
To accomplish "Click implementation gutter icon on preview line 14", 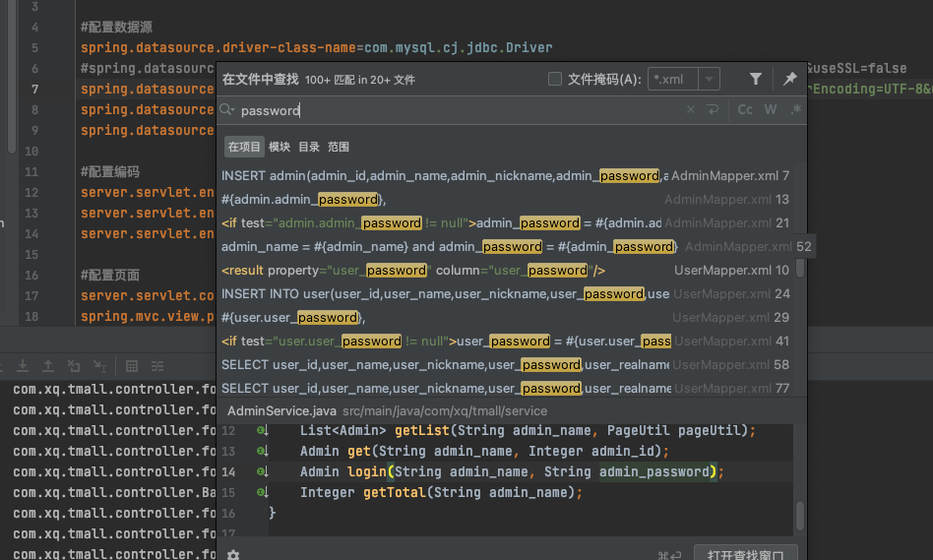I will (263, 472).
